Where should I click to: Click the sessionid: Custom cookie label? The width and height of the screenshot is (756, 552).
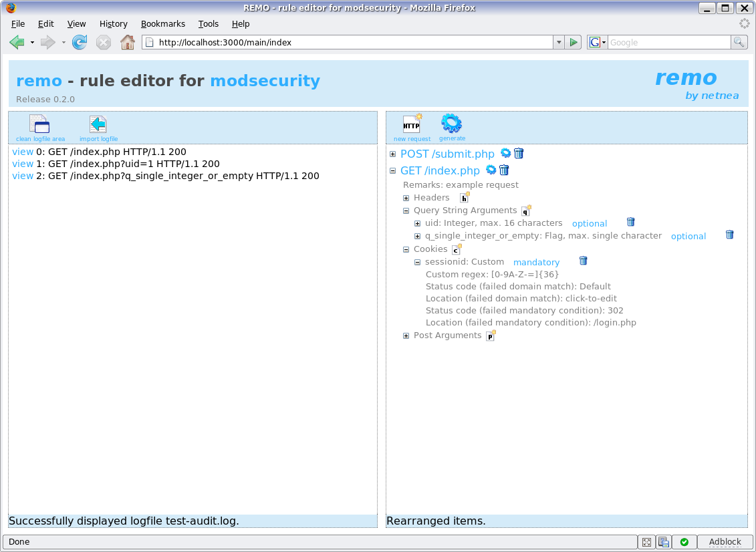tap(465, 262)
